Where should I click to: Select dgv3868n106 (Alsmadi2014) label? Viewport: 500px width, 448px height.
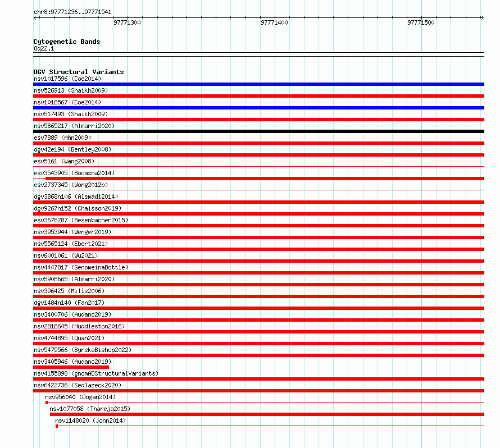coord(76,196)
